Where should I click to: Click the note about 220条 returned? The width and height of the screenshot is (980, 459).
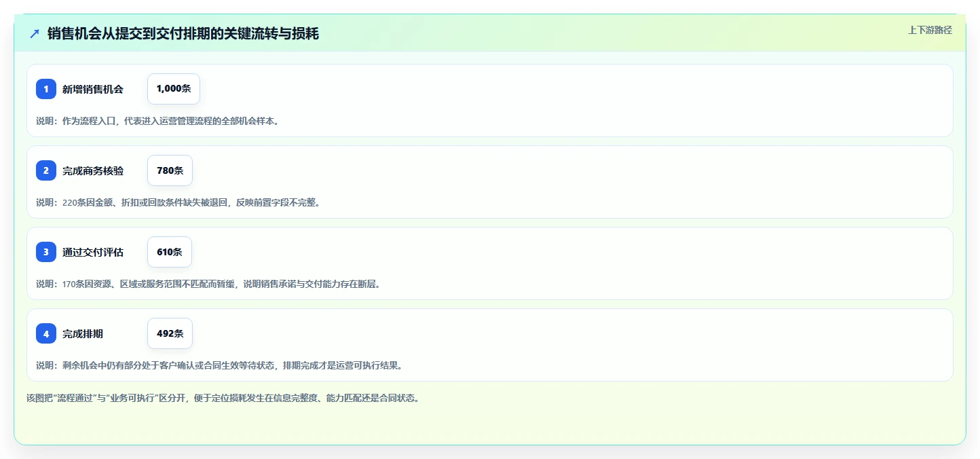click(178, 202)
